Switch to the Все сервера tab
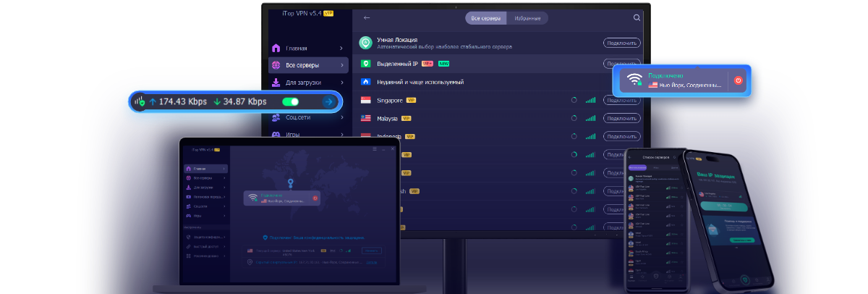Screen dimensions: 868x294 [485, 18]
